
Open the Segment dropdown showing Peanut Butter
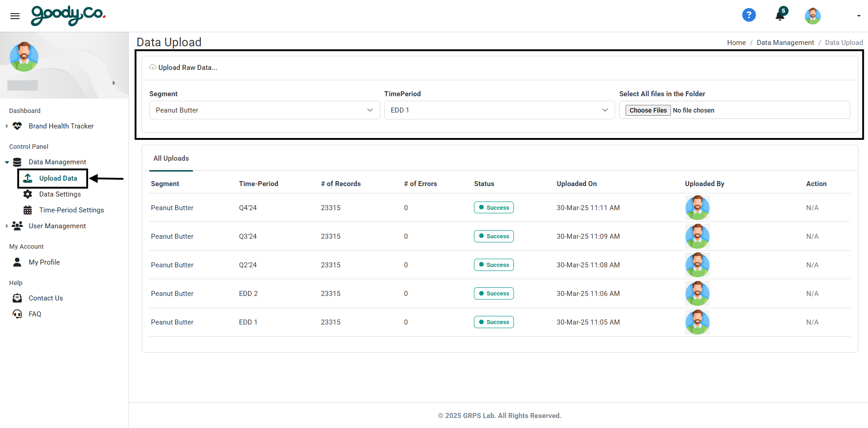[x=265, y=110]
